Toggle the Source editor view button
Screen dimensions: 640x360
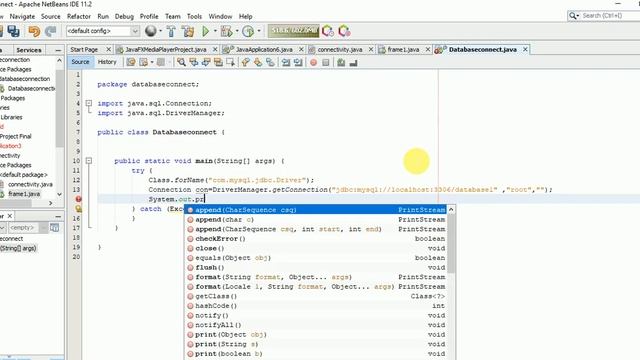pyautogui.click(x=80, y=62)
